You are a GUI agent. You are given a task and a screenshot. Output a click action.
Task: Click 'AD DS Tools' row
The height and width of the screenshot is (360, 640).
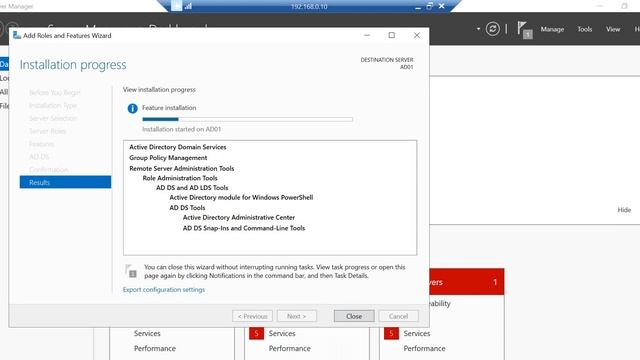point(187,207)
